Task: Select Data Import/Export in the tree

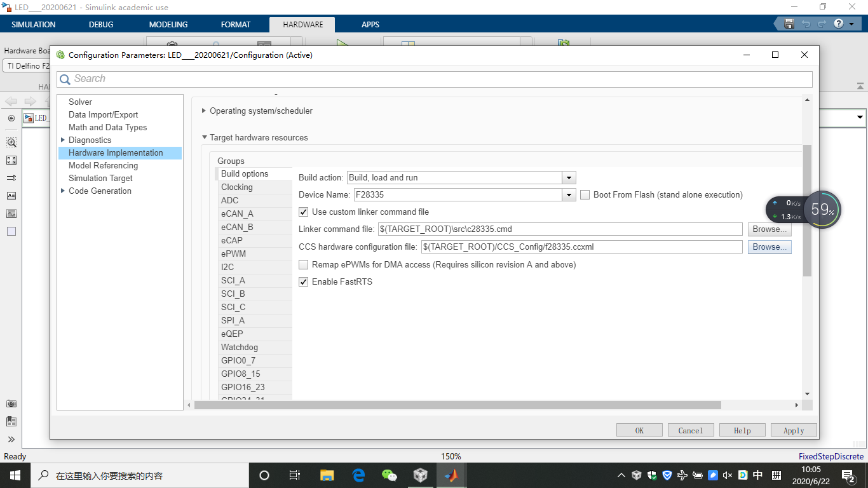Action: [x=103, y=114]
